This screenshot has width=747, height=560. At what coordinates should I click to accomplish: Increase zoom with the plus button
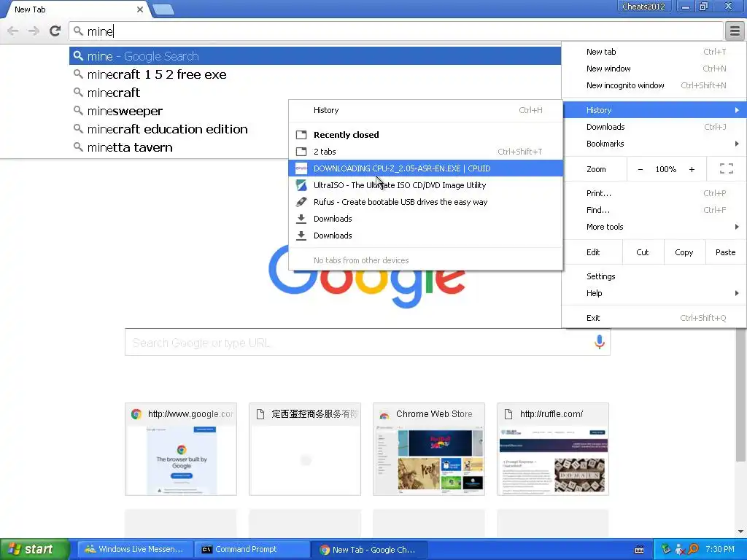[x=692, y=169]
